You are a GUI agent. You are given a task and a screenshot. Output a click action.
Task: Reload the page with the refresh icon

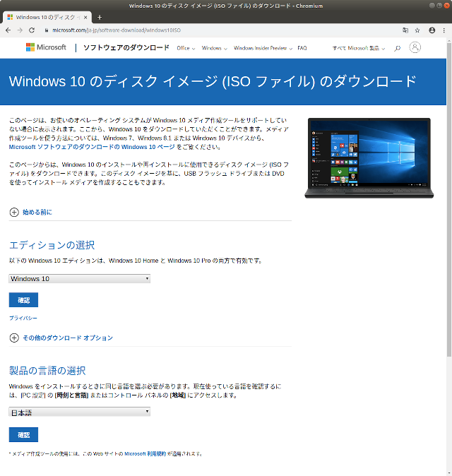tap(32, 30)
